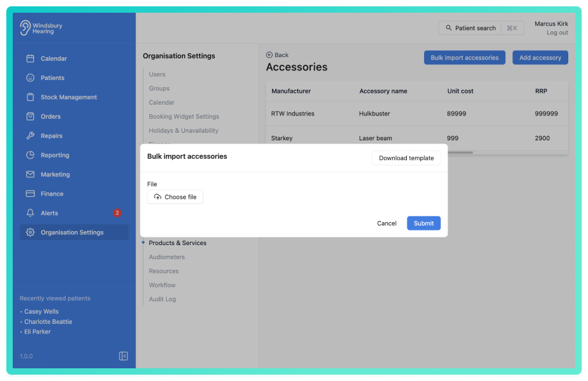Cancel the bulk import dialog
Viewport: 588px width, 381px height.
coord(386,224)
